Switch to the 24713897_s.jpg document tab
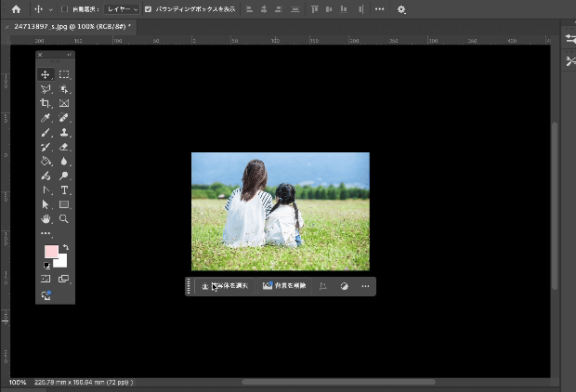576x392 pixels. [71, 27]
